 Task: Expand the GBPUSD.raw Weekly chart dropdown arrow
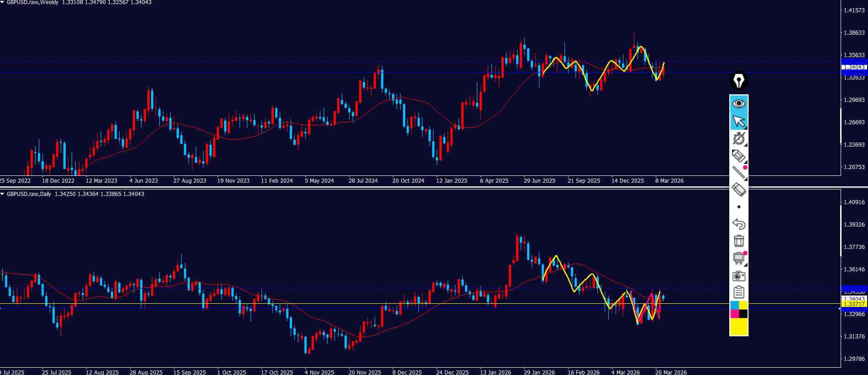[x=3, y=2]
